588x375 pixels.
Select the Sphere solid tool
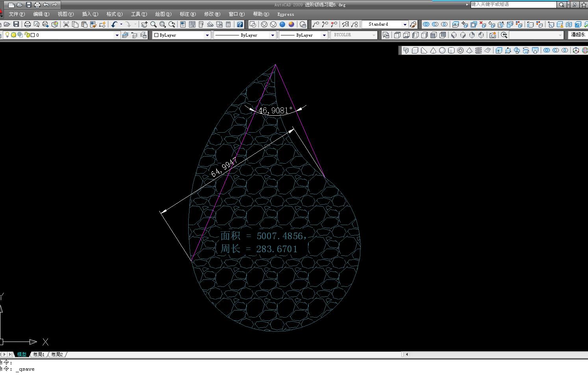click(442, 50)
